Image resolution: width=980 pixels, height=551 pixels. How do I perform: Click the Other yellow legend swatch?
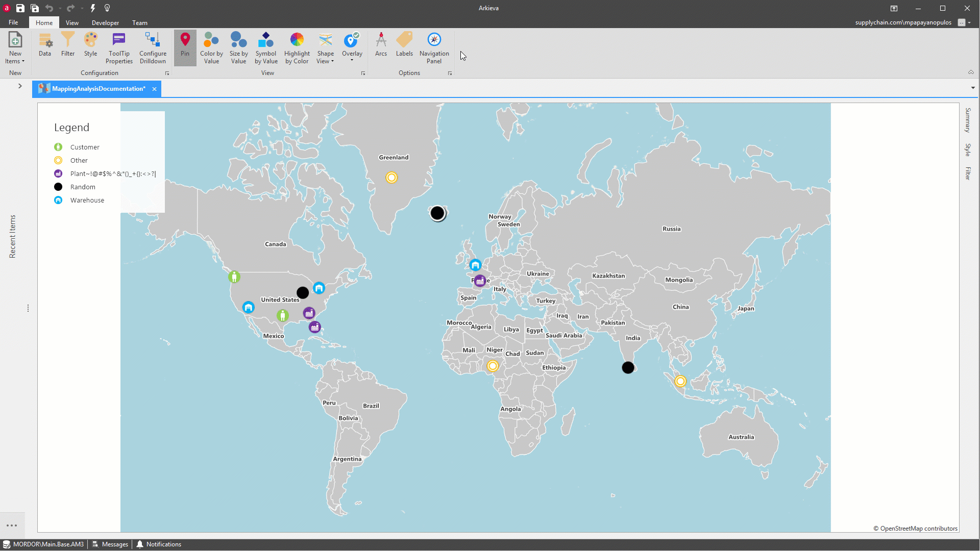pyautogui.click(x=58, y=160)
